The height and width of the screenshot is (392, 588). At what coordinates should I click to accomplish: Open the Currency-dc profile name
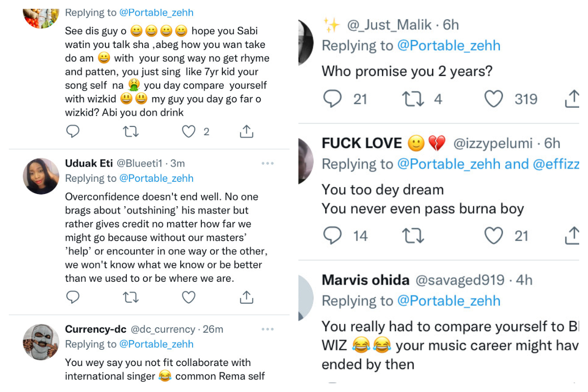point(96,329)
